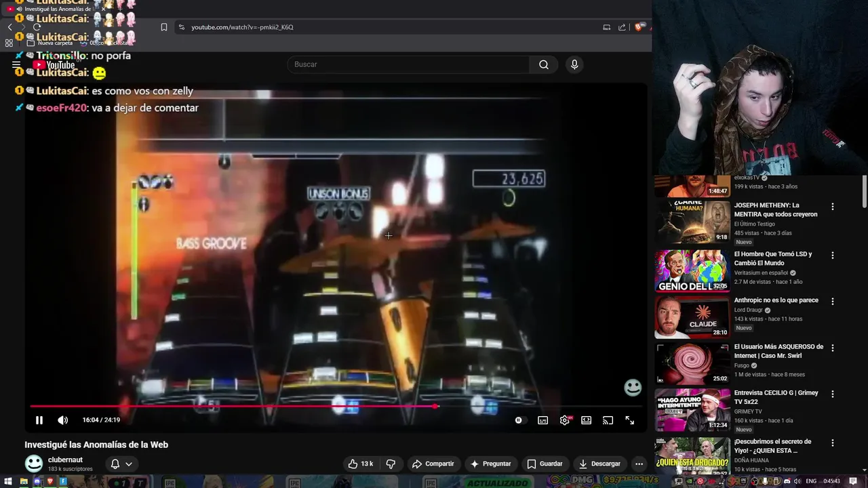Click the Preguntar button

(x=490, y=464)
